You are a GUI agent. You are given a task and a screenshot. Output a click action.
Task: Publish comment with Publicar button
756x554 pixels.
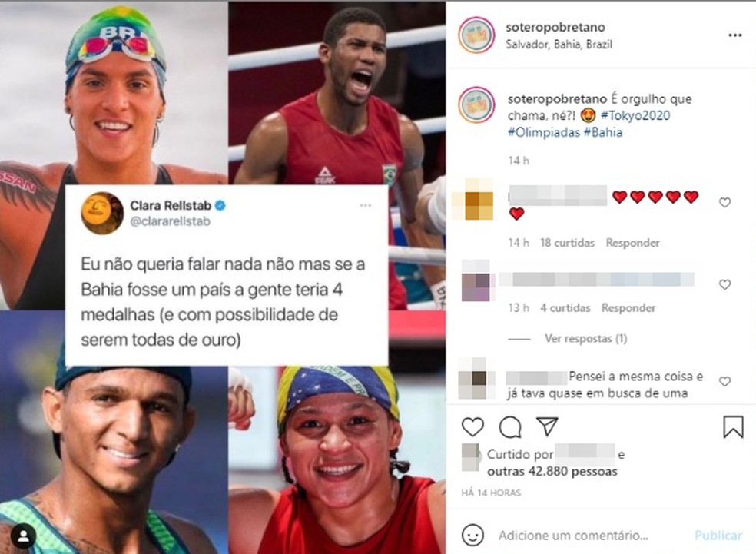pos(718,536)
